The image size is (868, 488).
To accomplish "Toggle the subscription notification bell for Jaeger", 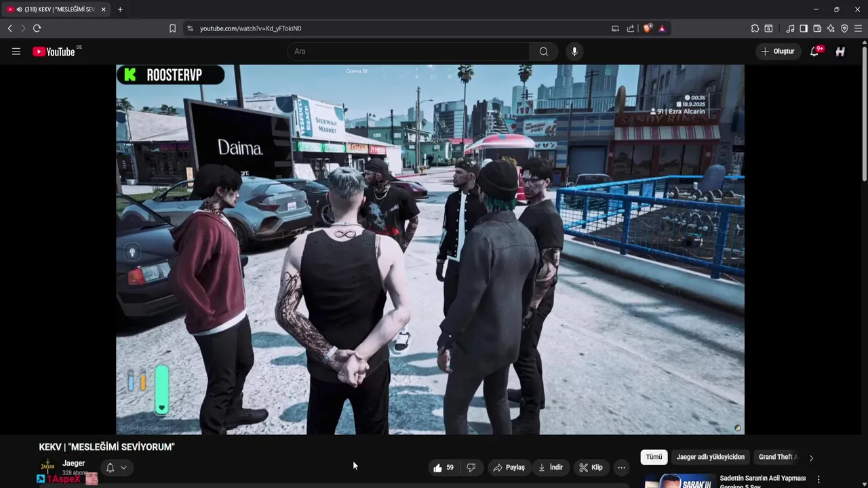I will tap(110, 468).
